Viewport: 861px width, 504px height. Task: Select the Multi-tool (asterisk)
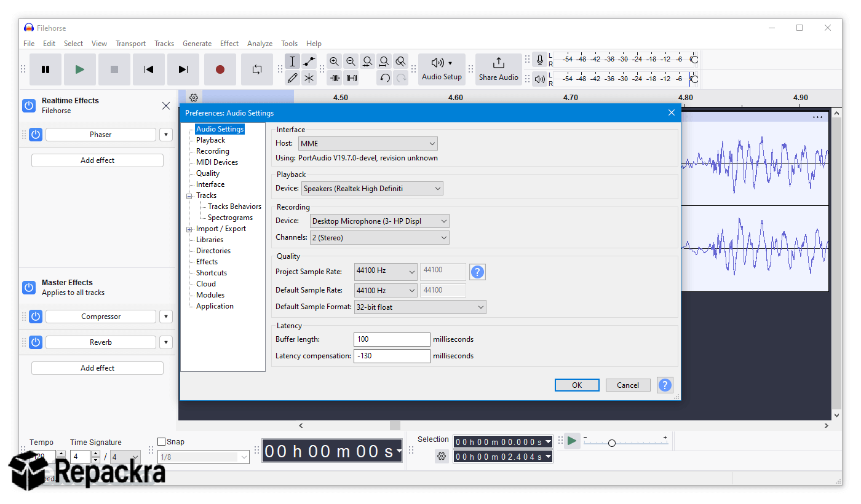[x=309, y=78]
